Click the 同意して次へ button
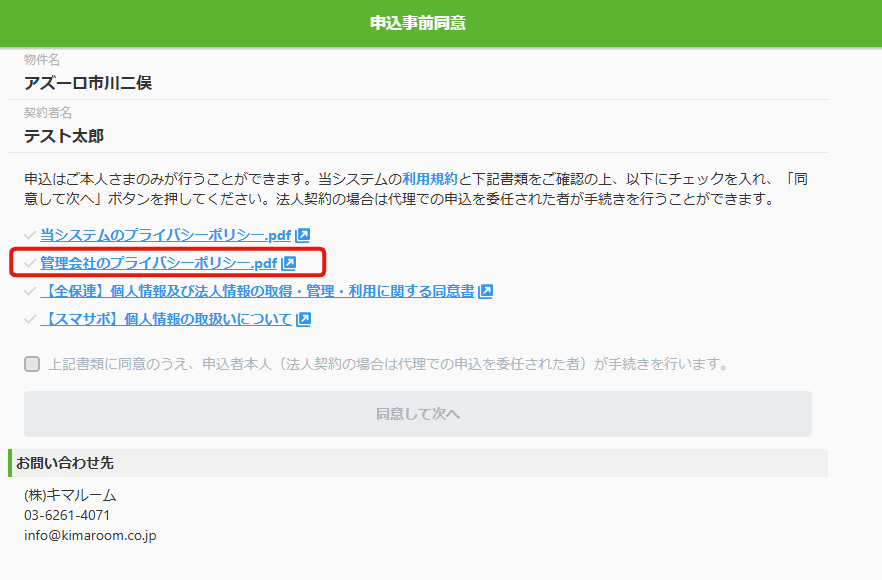Screen dimensions: 882x580 (x=418, y=414)
